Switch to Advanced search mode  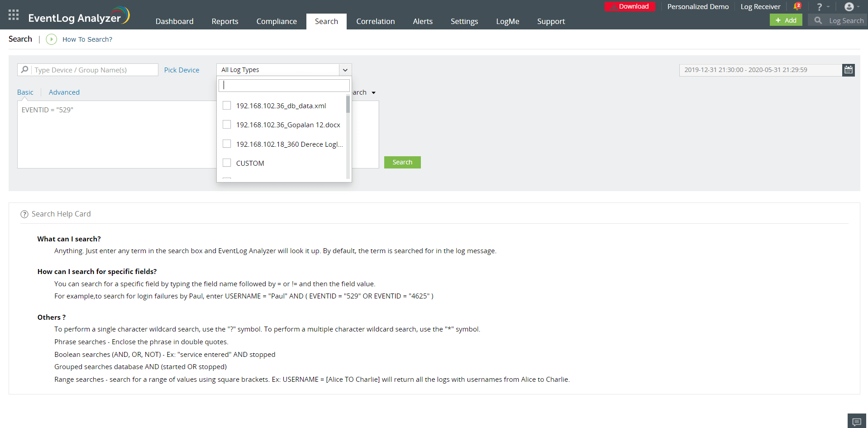coord(64,92)
